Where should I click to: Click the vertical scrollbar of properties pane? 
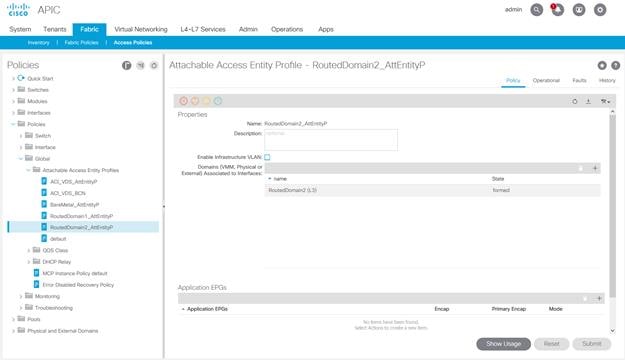(x=613, y=205)
